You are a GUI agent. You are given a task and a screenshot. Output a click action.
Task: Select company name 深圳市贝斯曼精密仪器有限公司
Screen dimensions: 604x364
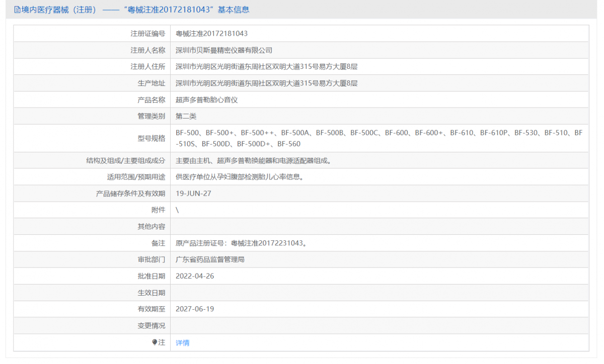pyautogui.click(x=224, y=50)
